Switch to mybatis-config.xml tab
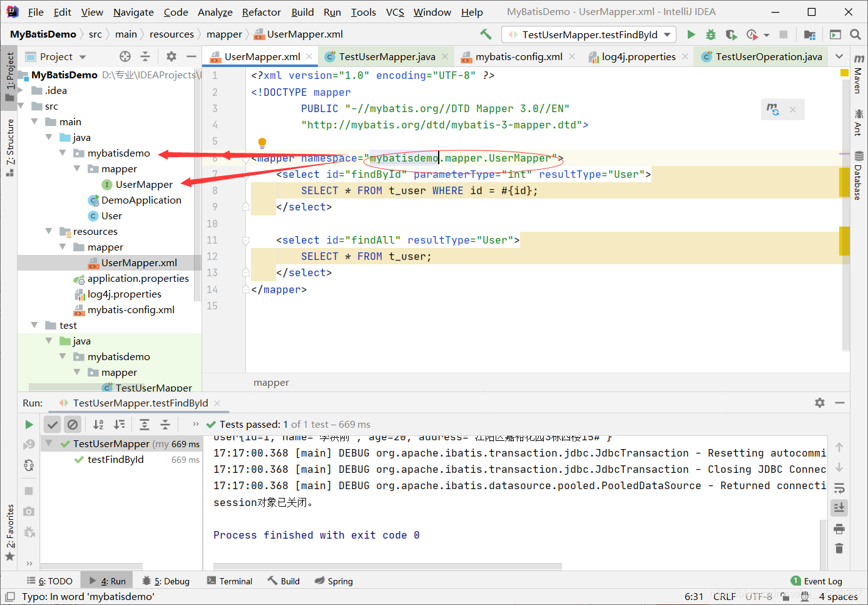 pyautogui.click(x=519, y=56)
